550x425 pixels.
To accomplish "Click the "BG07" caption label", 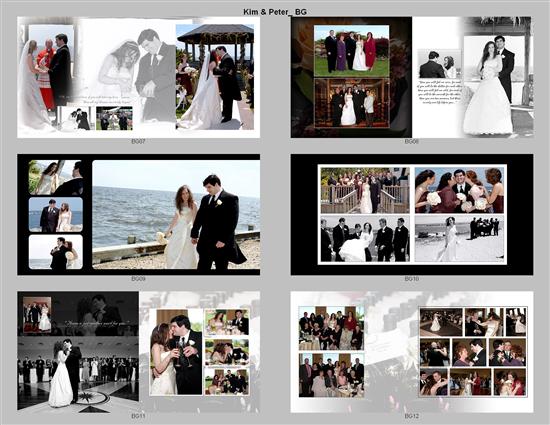I will coord(138,141).
